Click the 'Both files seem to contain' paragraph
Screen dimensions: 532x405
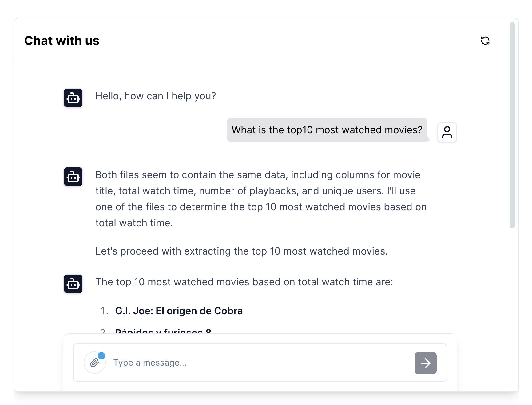click(261, 199)
